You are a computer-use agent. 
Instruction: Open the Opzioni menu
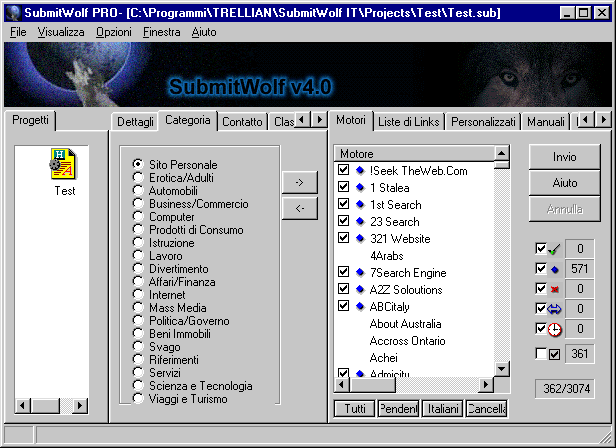(x=114, y=32)
